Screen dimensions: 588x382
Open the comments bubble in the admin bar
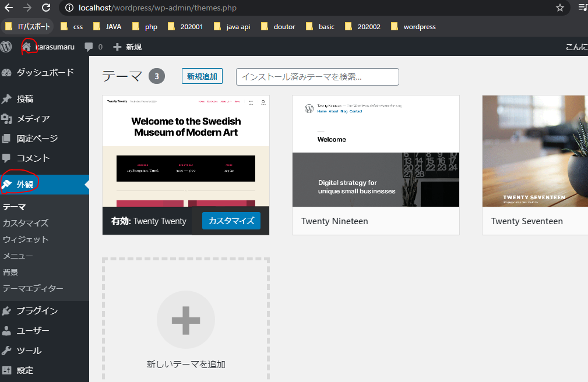93,47
